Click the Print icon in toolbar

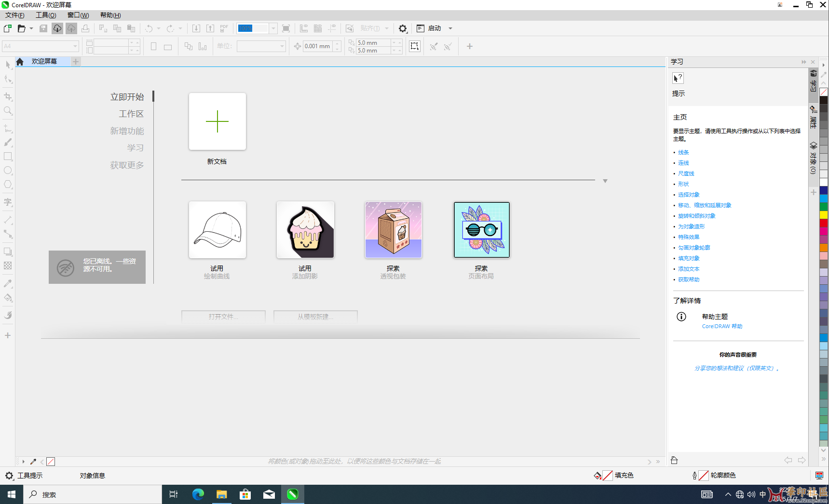(85, 28)
